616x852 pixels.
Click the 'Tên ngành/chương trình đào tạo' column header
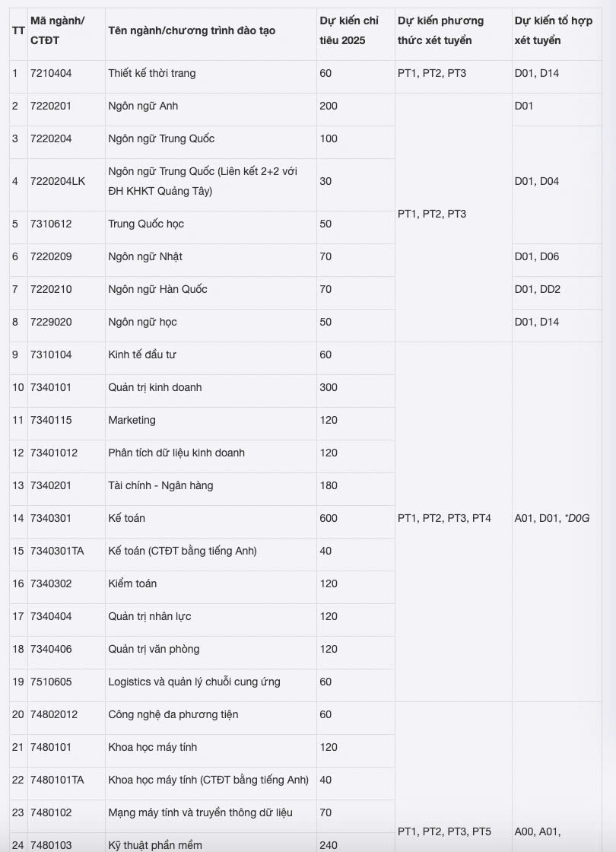192,30
